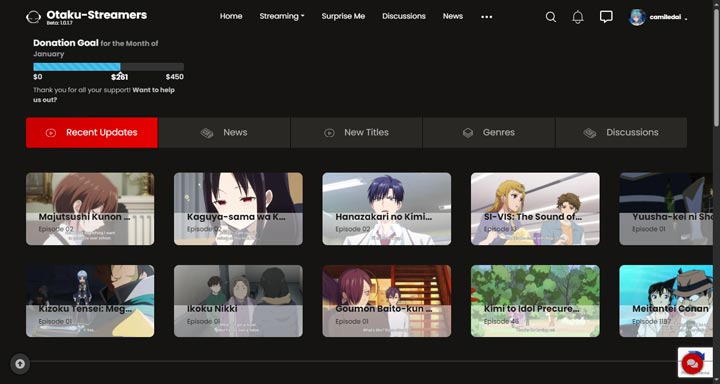Image resolution: width=720 pixels, height=384 pixels.
Task: Open Ikoku Nikki Episode 01 thumbnail
Action: click(238, 301)
